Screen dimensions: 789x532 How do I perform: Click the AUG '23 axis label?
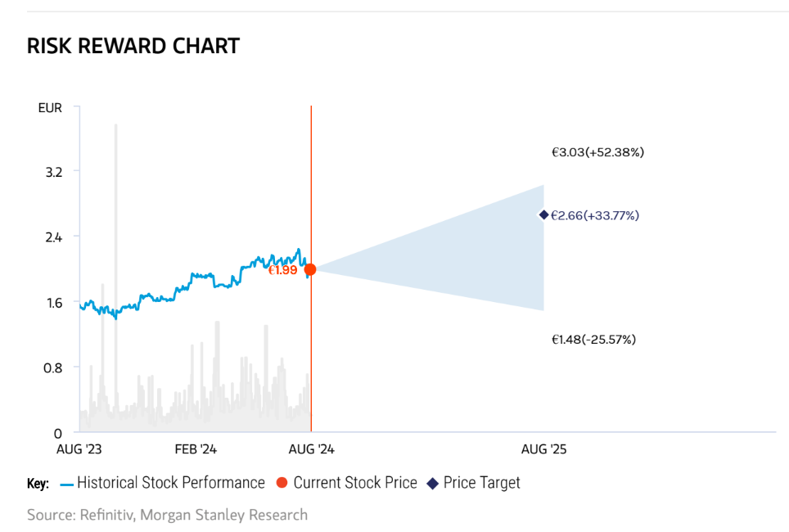pos(79,449)
